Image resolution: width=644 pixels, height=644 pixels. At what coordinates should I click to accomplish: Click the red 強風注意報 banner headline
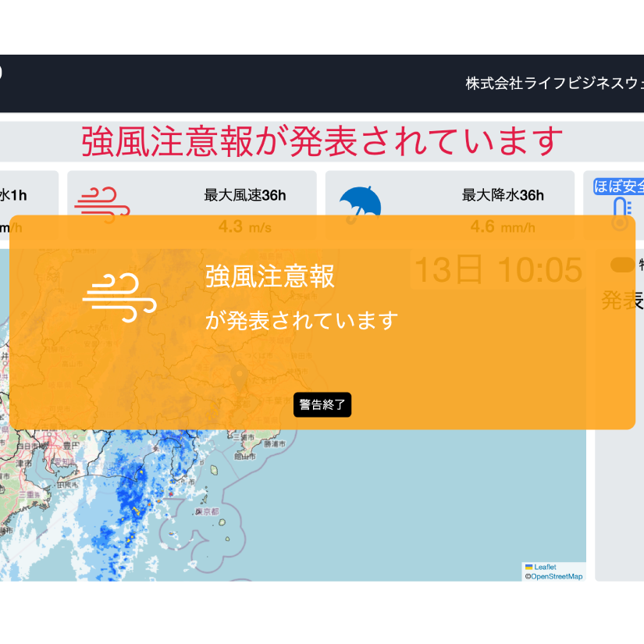pos(322,141)
